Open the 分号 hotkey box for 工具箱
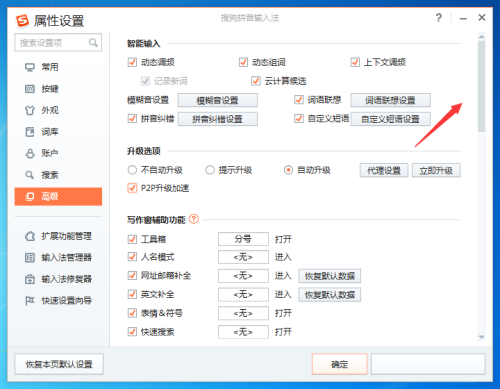 point(243,239)
